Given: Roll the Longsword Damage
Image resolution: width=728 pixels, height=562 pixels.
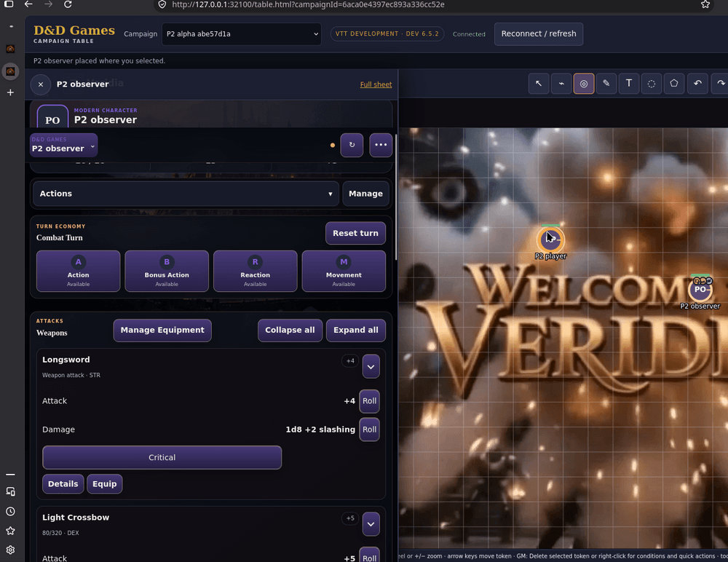Looking at the screenshot, I should (x=370, y=430).
